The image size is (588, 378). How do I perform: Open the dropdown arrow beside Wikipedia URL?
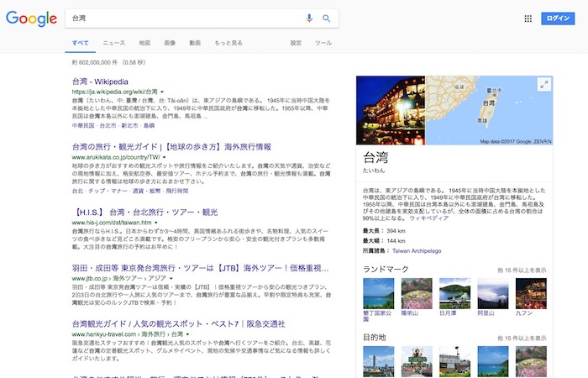click(x=160, y=92)
